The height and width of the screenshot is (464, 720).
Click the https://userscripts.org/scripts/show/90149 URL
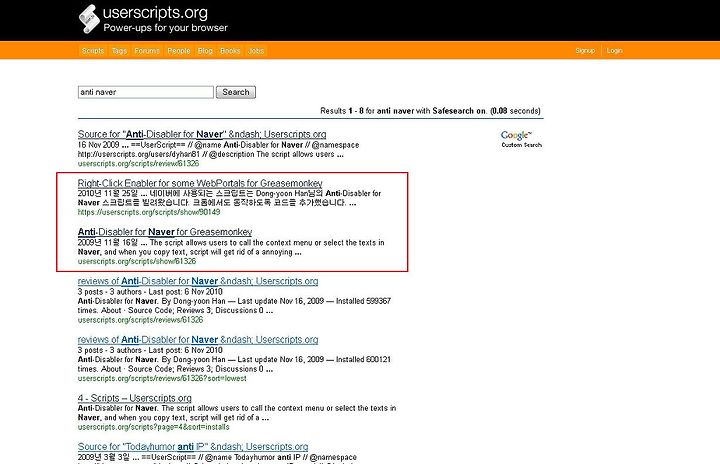point(149,212)
